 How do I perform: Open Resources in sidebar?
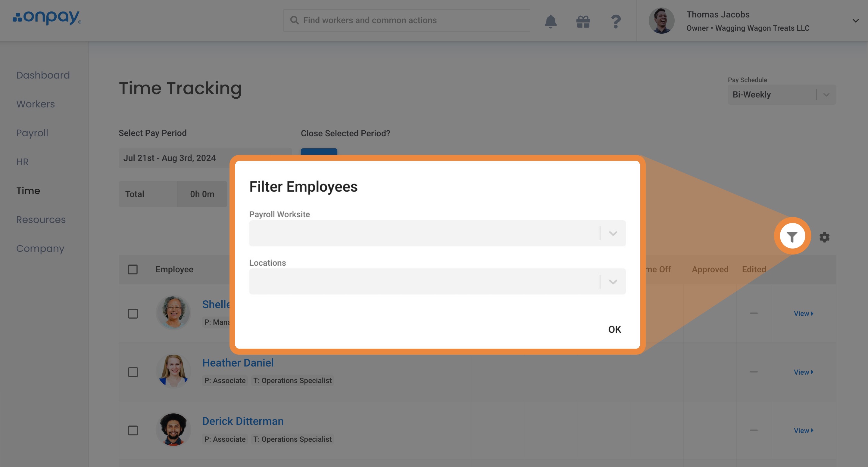[x=41, y=220]
